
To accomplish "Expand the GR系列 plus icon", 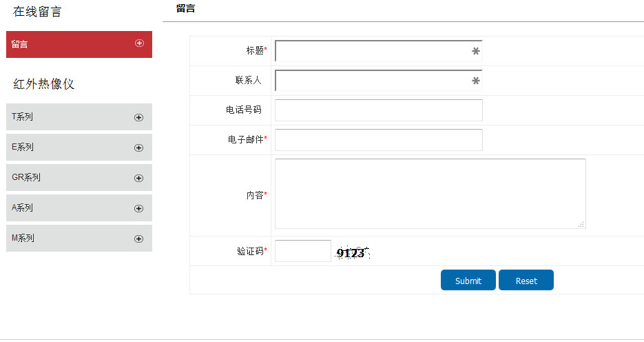I will (x=138, y=178).
